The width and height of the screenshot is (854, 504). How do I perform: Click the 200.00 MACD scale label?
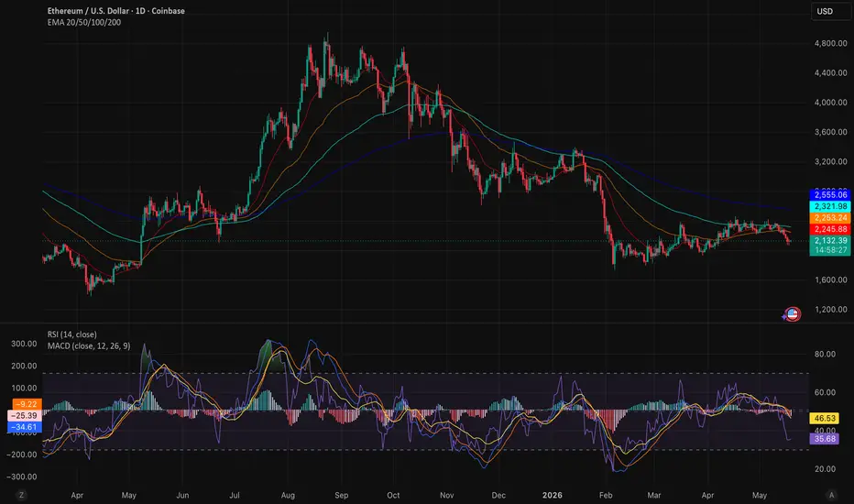tap(24, 366)
